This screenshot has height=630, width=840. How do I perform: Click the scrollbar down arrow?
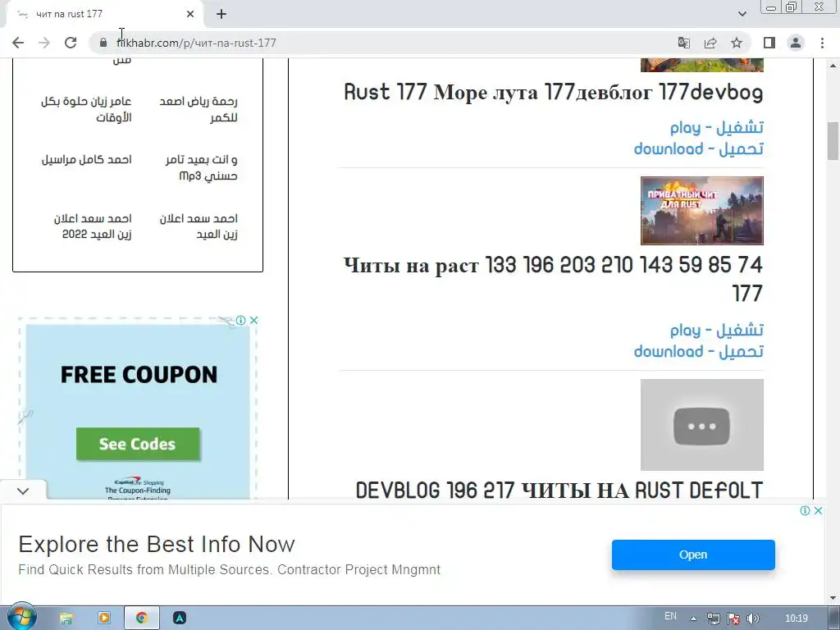tap(833, 597)
